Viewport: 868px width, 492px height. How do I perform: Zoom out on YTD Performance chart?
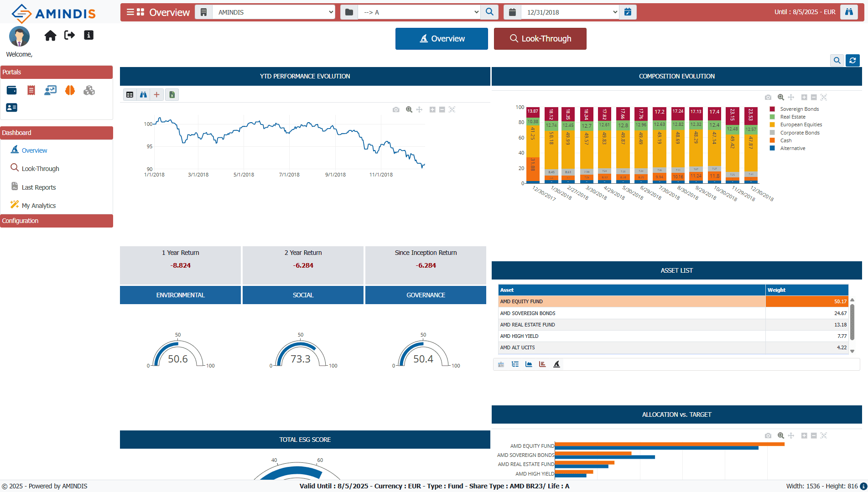pyautogui.click(x=442, y=109)
